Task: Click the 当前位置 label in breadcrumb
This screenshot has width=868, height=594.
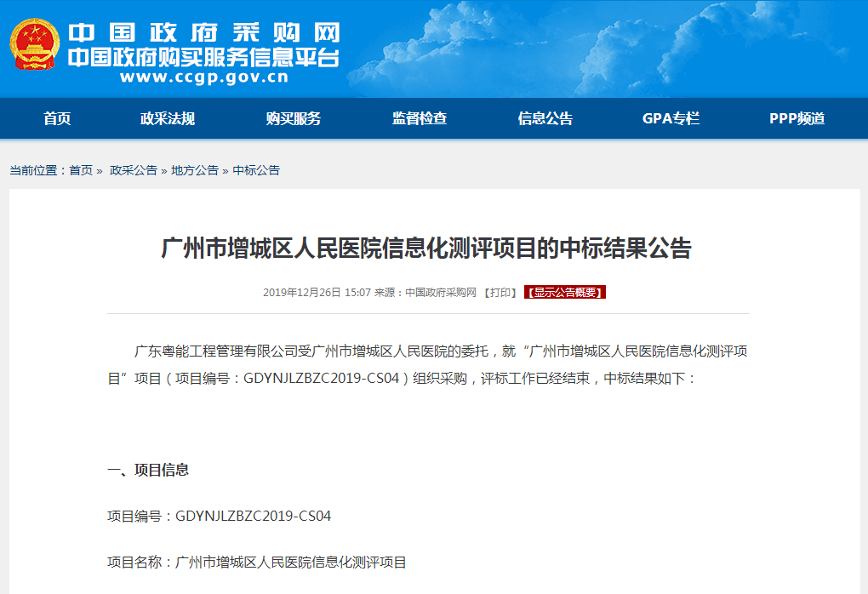Action: (x=33, y=170)
